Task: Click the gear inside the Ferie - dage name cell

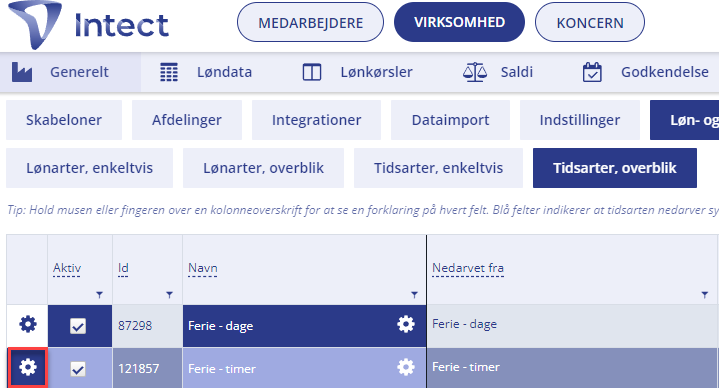Action: [406, 324]
